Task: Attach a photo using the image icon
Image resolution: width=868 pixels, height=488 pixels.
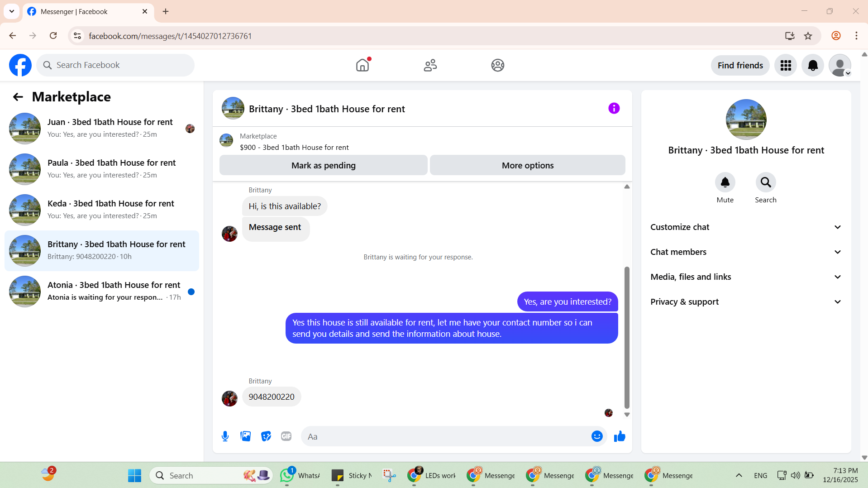Action: (x=246, y=436)
